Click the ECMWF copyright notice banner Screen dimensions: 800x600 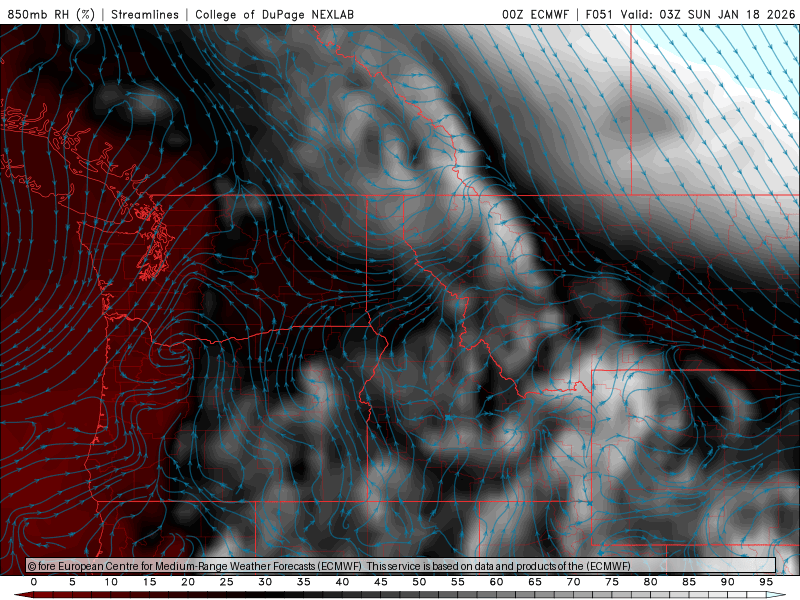(x=401, y=566)
